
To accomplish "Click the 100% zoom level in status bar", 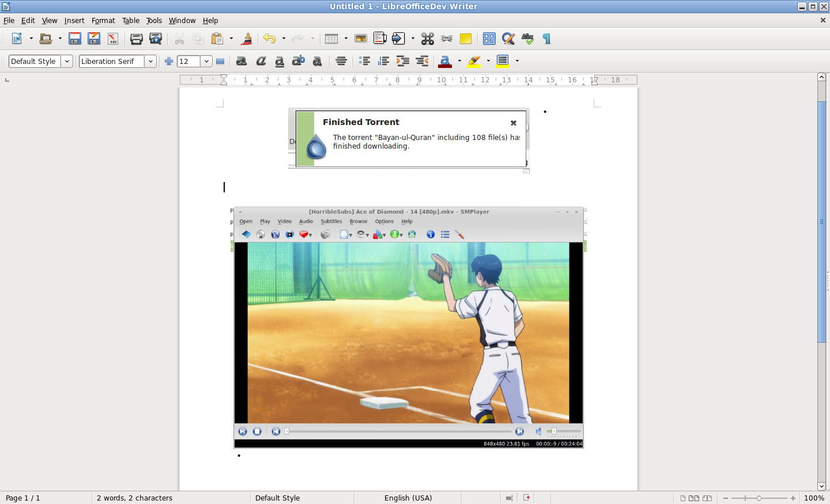I will click(x=814, y=498).
